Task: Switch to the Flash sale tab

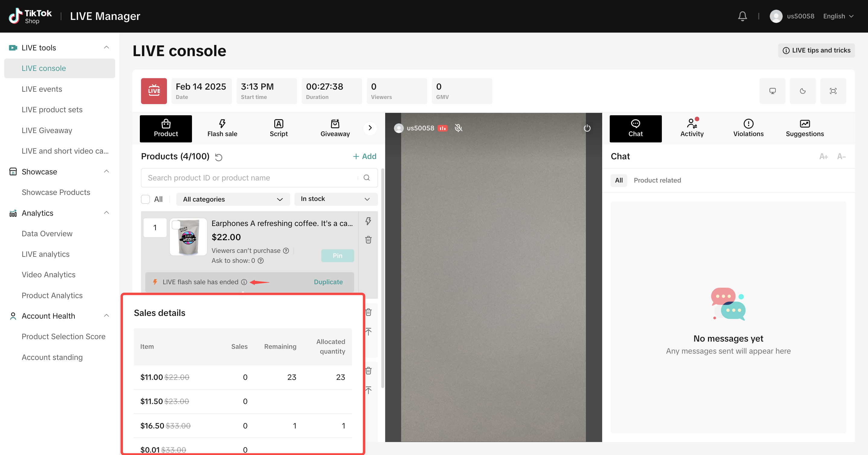Action: coord(222,129)
